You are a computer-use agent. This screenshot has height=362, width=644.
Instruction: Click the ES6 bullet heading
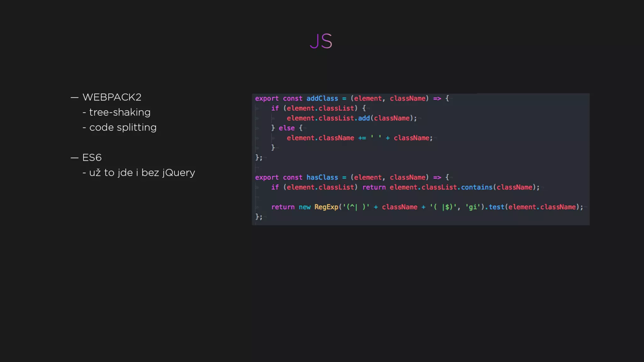point(92,157)
